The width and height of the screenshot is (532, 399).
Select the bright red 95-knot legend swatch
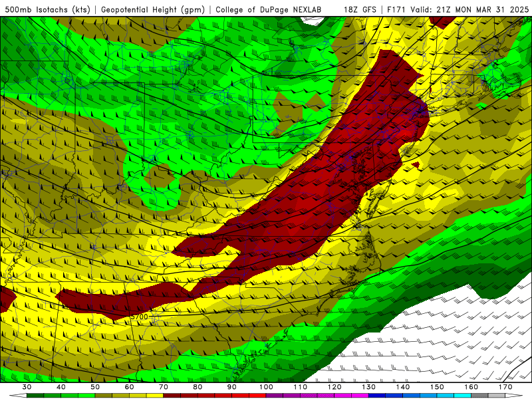(x=257, y=396)
